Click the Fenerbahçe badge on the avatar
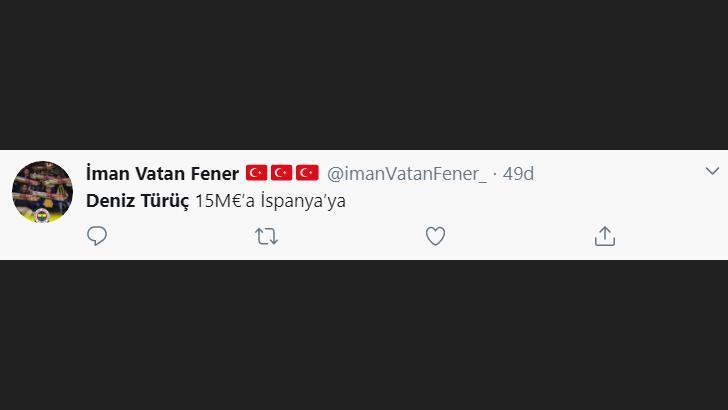This screenshot has width=728, height=410. [x=42, y=214]
